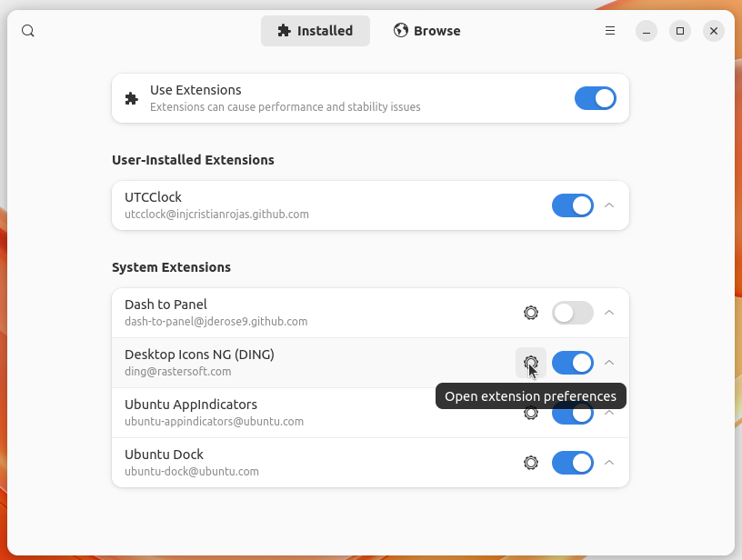Image resolution: width=742 pixels, height=560 pixels.
Task: Switch to the Browse tab
Action: [x=426, y=31]
